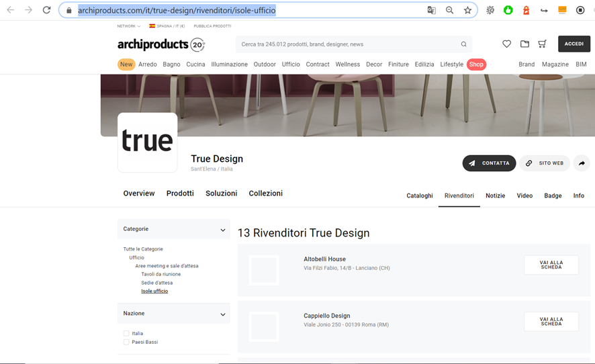Collapse the Nazione filter panel
595x364 pixels.
(223, 314)
